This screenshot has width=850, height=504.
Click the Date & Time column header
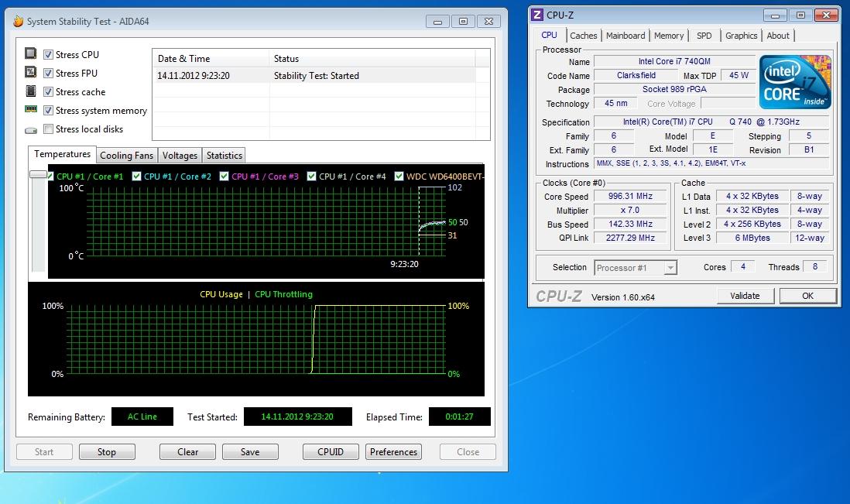(211, 59)
